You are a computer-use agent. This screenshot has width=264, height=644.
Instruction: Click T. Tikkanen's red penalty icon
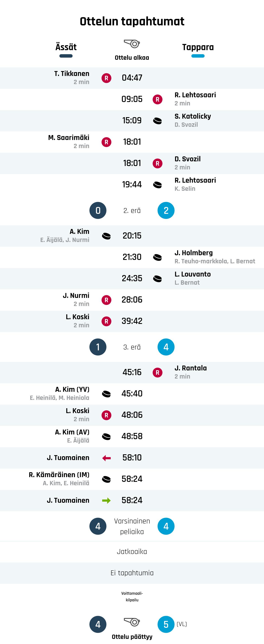(106, 78)
